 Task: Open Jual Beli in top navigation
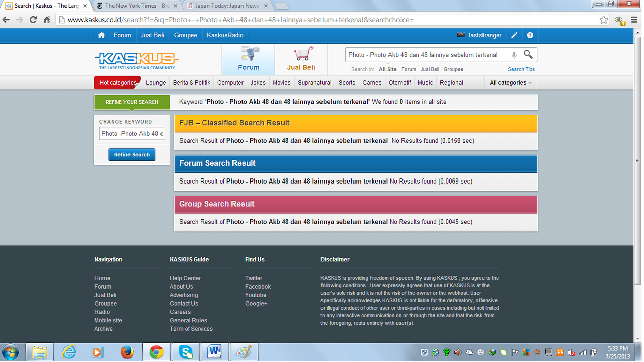pos(152,35)
